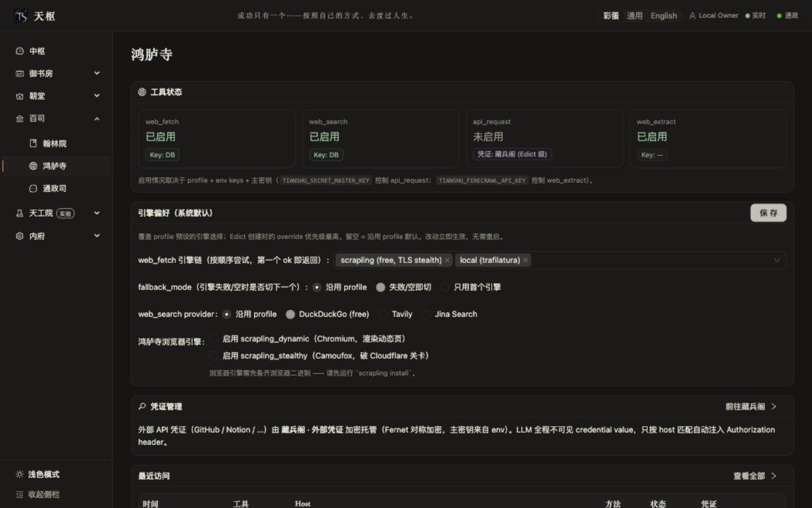Viewport: 812px width, 508px height.
Task: Select 沿用 profile for web_search provider
Action: [227, 314]
